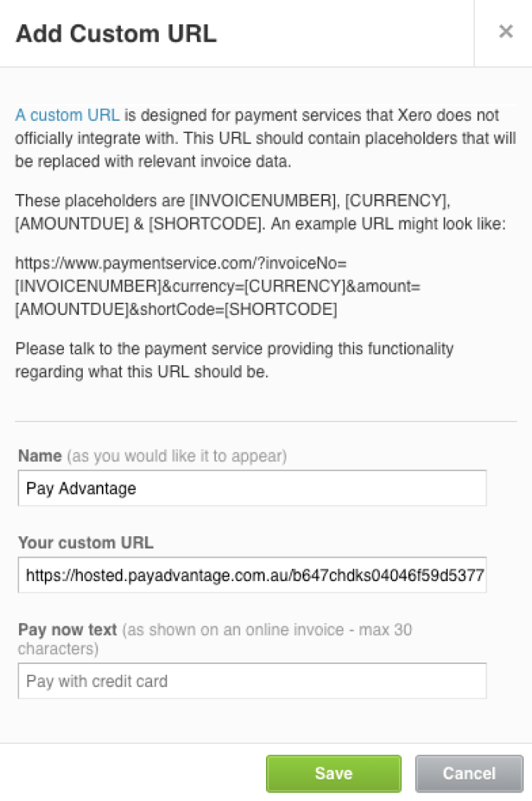Click the 'max 30 characters' hint text
This screenshot has width=532, height=801.
tap(215, 639)
